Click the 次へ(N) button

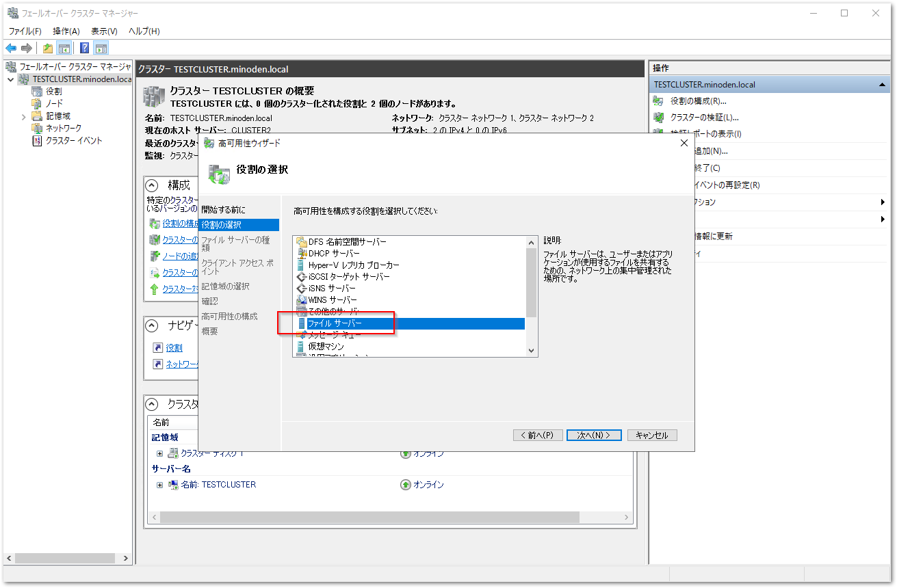pos(593,435)
